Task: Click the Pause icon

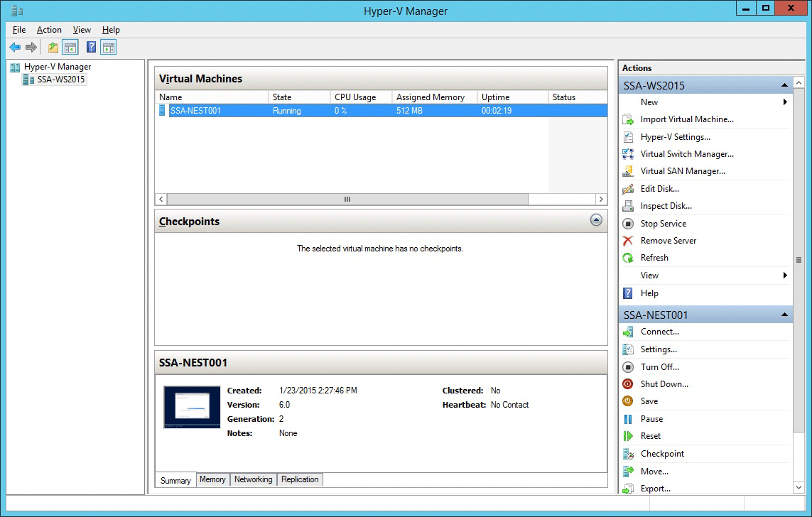Action: tap(627, 419)
